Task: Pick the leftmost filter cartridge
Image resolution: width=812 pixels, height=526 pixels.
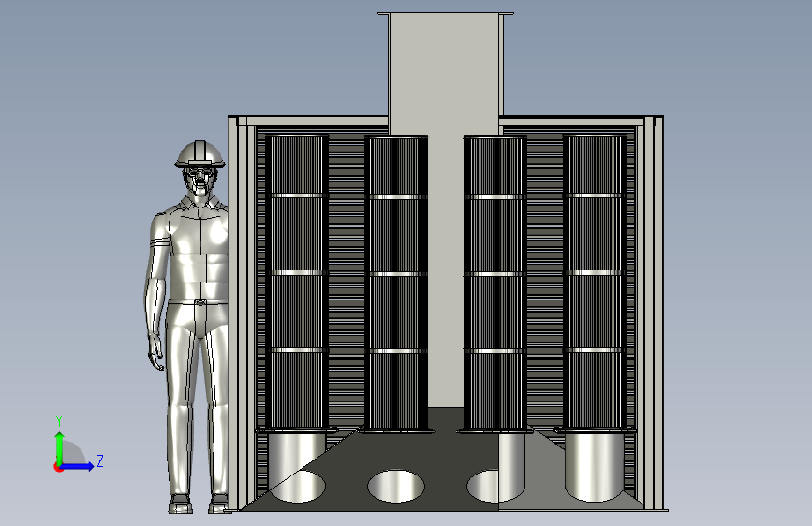Action: click(297, 282)
